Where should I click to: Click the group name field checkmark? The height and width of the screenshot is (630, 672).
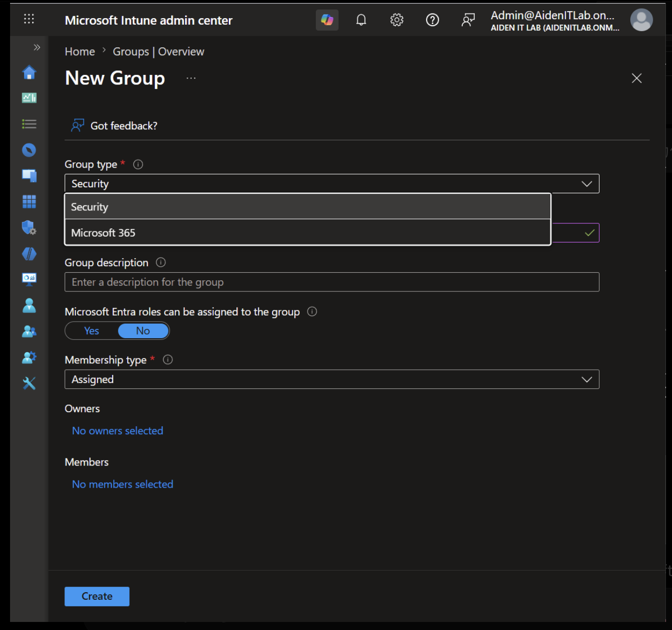point(590,232)
